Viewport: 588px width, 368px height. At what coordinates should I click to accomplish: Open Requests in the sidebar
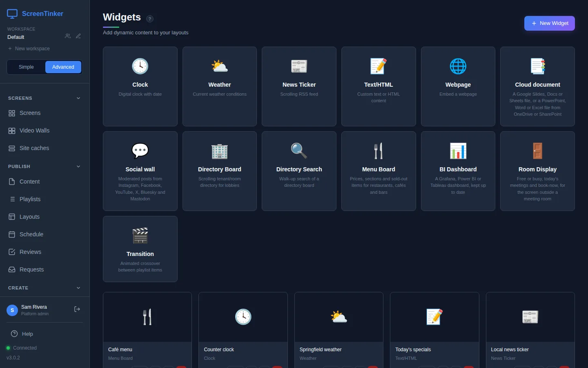pyautogui.click(x=45, y=269)
